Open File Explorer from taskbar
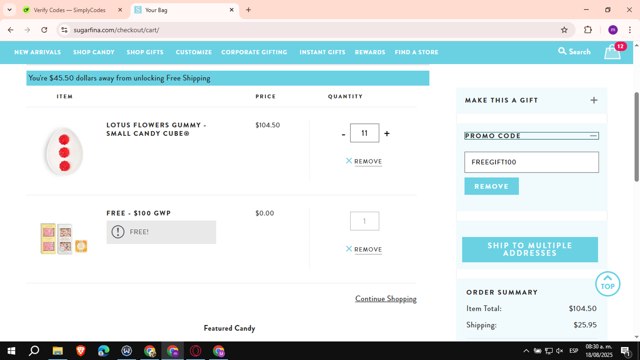 tap(58, 351)
